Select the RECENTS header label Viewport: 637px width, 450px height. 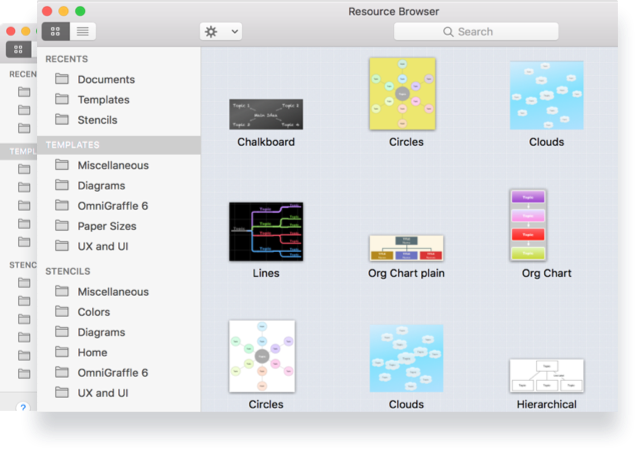(67, 59)
